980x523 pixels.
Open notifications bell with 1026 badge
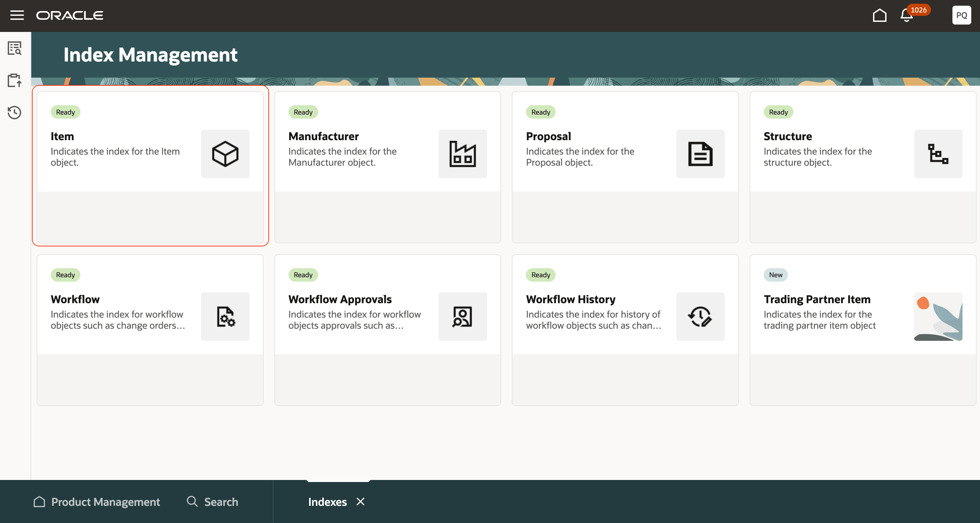pos(907,15)
